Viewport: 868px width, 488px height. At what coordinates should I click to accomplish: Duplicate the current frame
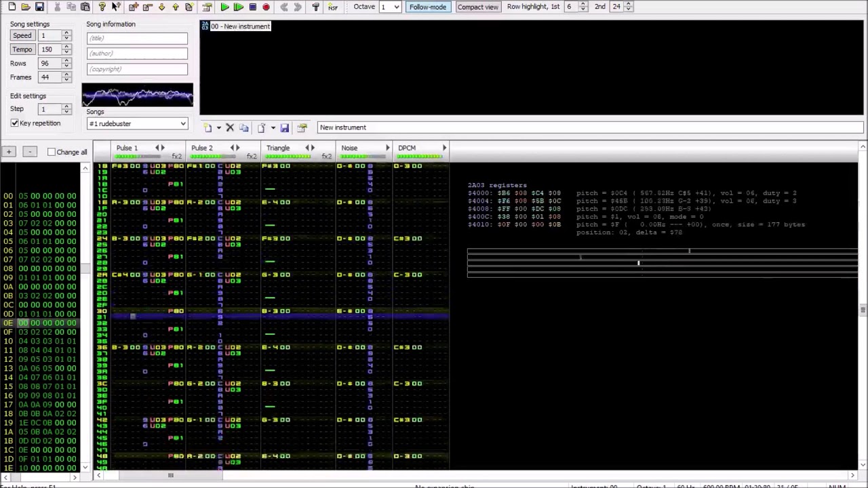[189, 7]
